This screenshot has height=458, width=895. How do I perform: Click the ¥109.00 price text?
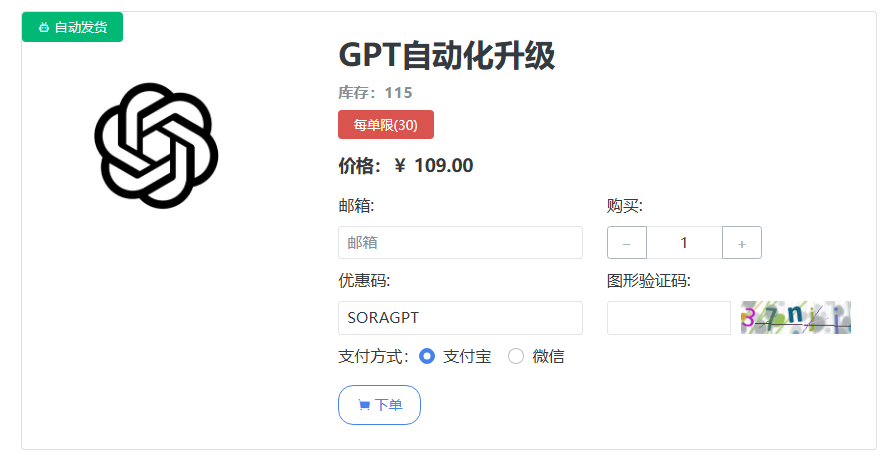tap(433, 166)
